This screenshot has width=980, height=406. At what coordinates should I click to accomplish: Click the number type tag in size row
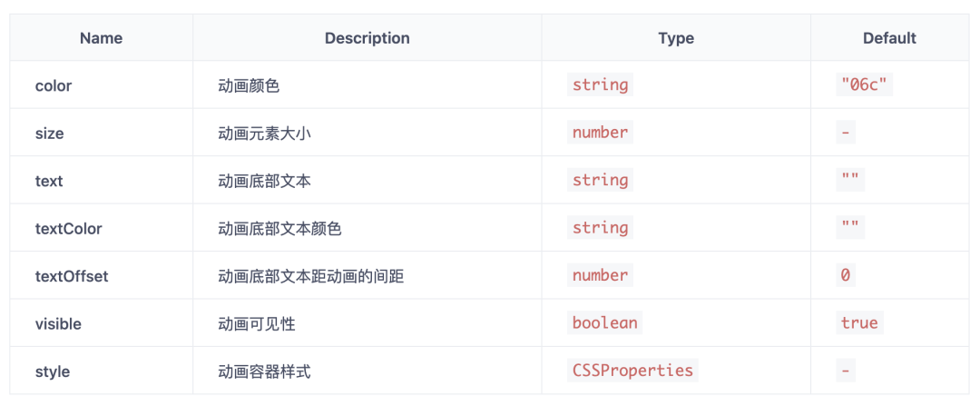[x=600, y=133]
